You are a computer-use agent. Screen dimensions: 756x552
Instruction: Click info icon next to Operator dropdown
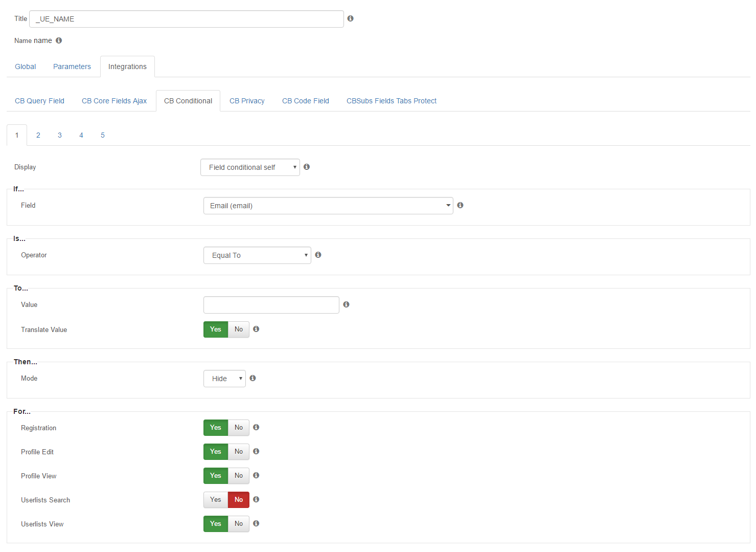click(x=318, y=255)
